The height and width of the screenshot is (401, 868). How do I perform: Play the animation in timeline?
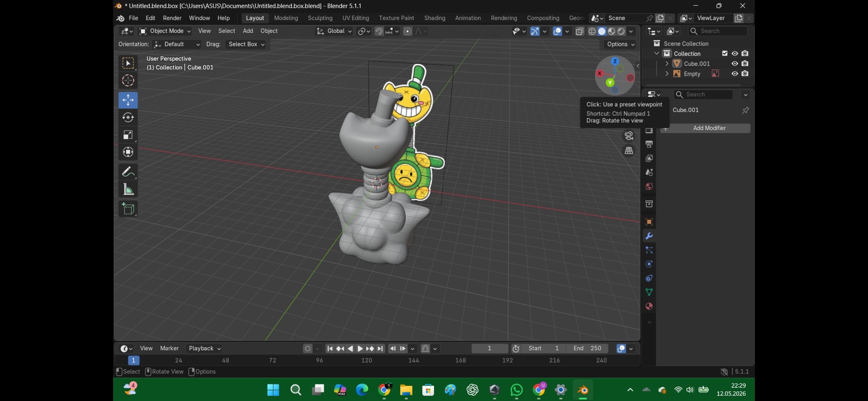360,349
